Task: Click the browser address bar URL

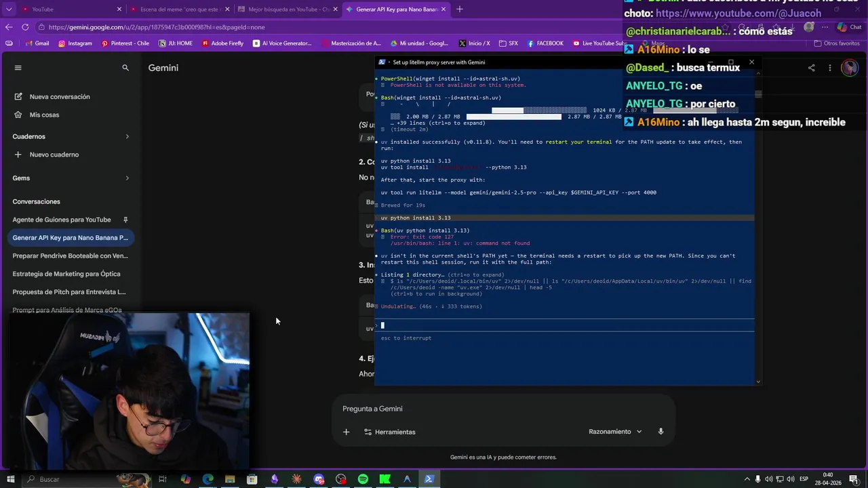Action: (157, 27)
